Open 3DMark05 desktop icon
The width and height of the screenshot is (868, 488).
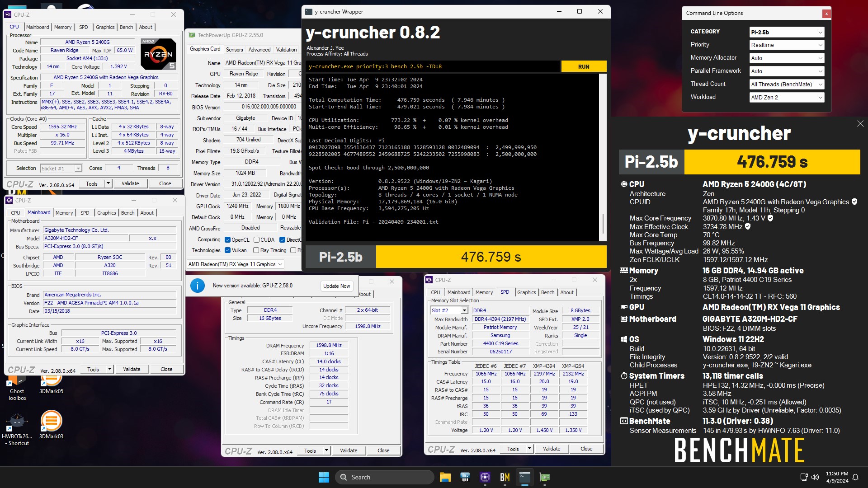click(51, 384)
